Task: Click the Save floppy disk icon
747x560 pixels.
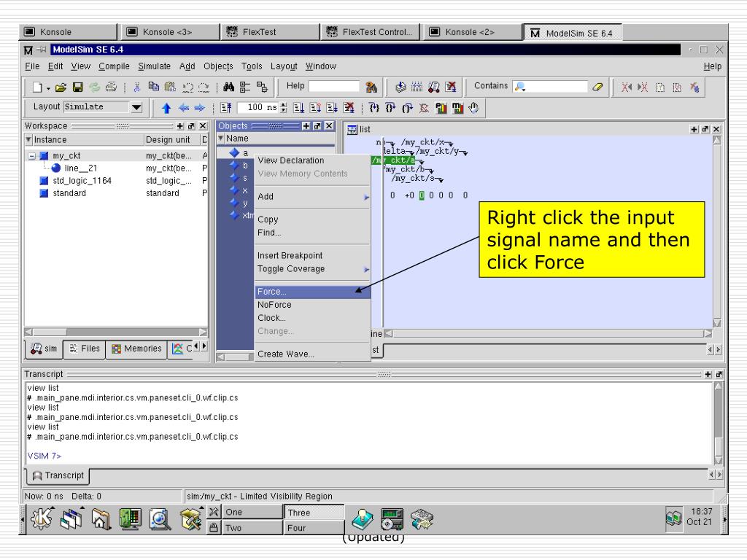Action: pos(77,87)
